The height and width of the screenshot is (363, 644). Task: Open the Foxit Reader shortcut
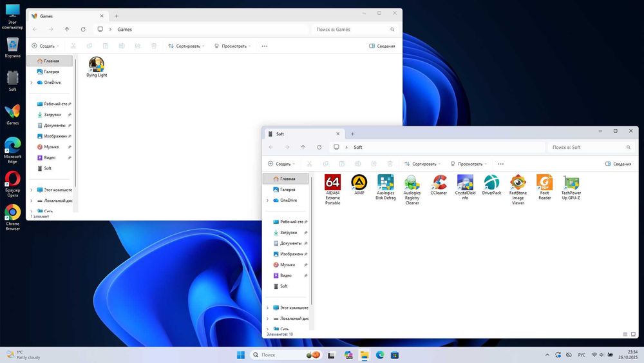click(544, 183)
